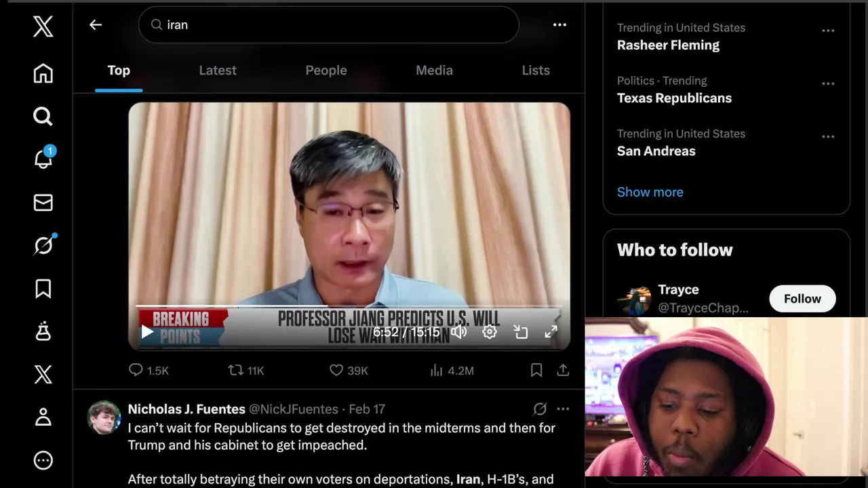Viewport: 868px width, 488px height.
Task: Open the Texas Republicans trend
Action: pyautogui.click(x=674, y=98)
